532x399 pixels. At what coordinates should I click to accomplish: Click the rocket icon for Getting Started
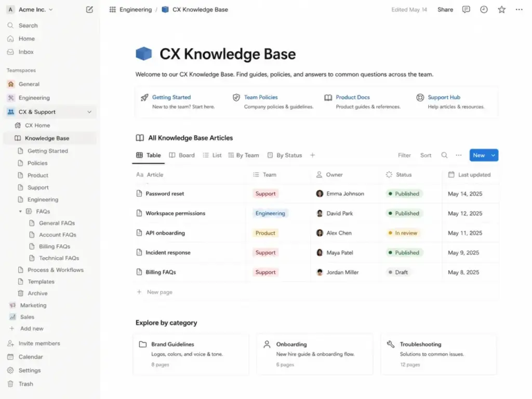[144, 98]
